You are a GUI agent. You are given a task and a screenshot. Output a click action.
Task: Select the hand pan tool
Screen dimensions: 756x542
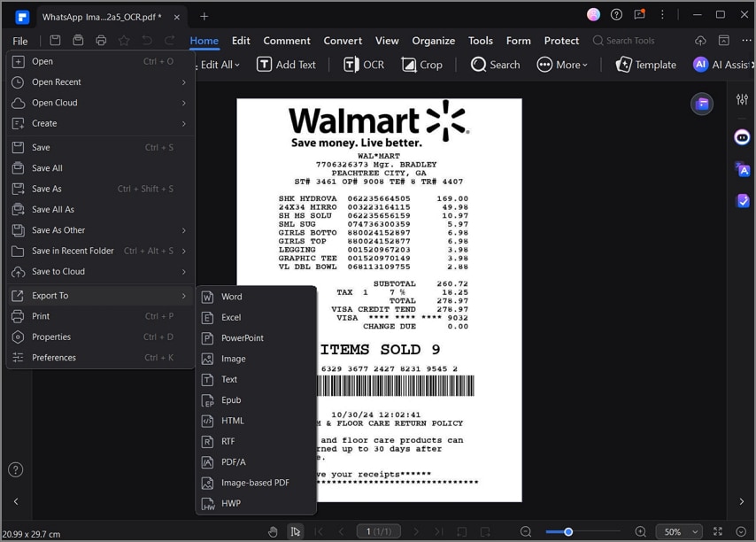273,531
